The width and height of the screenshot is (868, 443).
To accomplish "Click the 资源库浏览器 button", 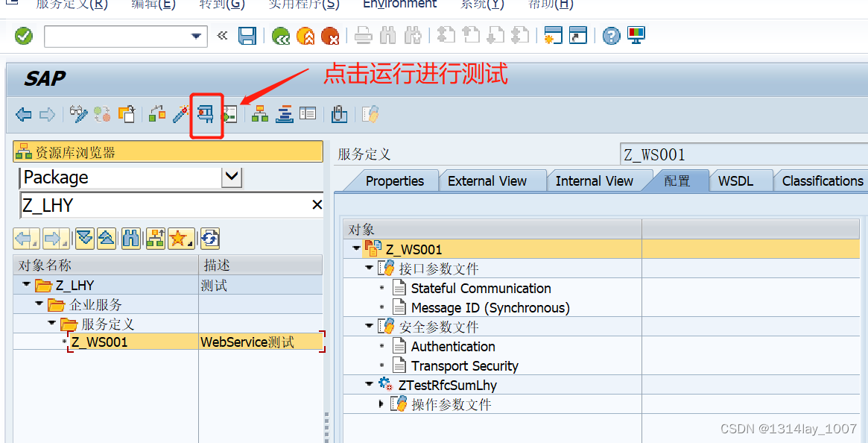I will pos(168,152).
